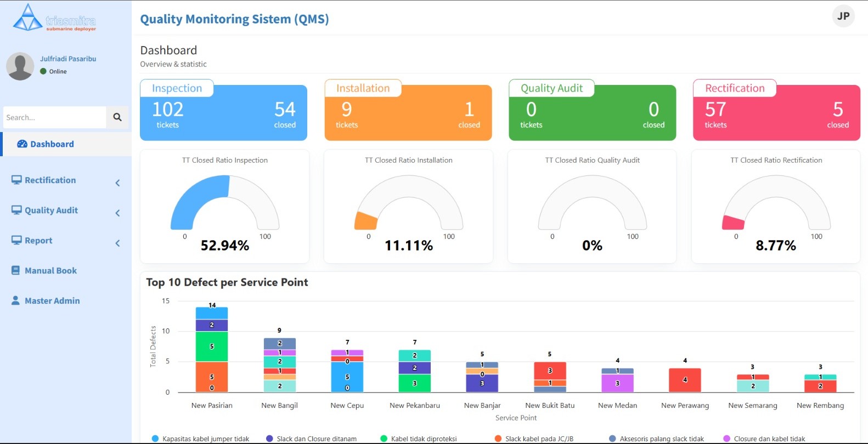Image resolution: width=868 pixels, height=444 pixels.
Task: Click the Triasmitra logo in sidebar
Action: pyautogui.click(x=54, y=18)
